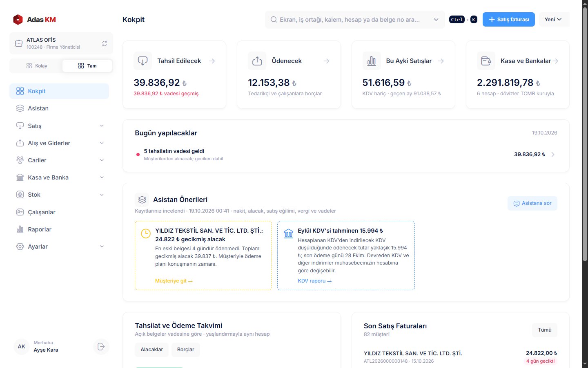Open the KDV raporu link
Screen dimensions: 588x368
(x=315, y=281)
